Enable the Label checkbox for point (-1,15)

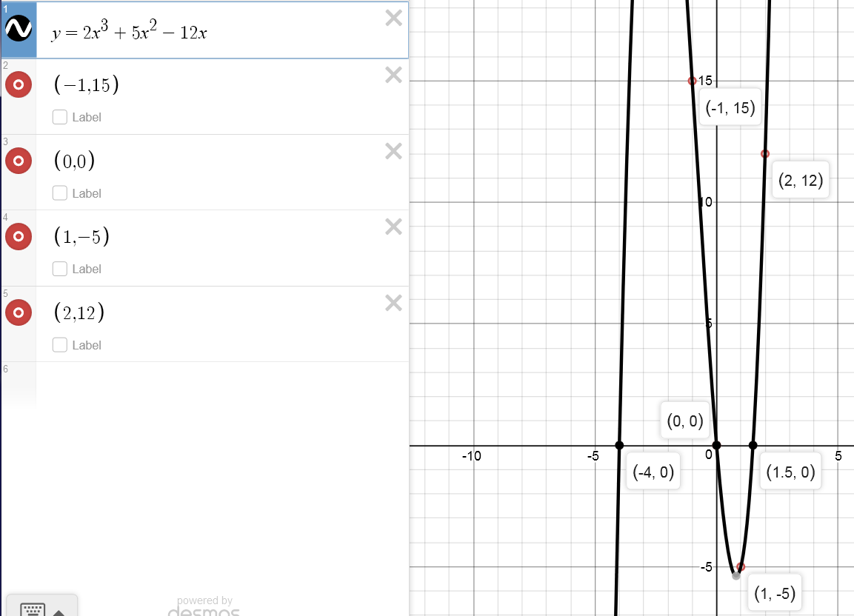[x=60, y=117]
